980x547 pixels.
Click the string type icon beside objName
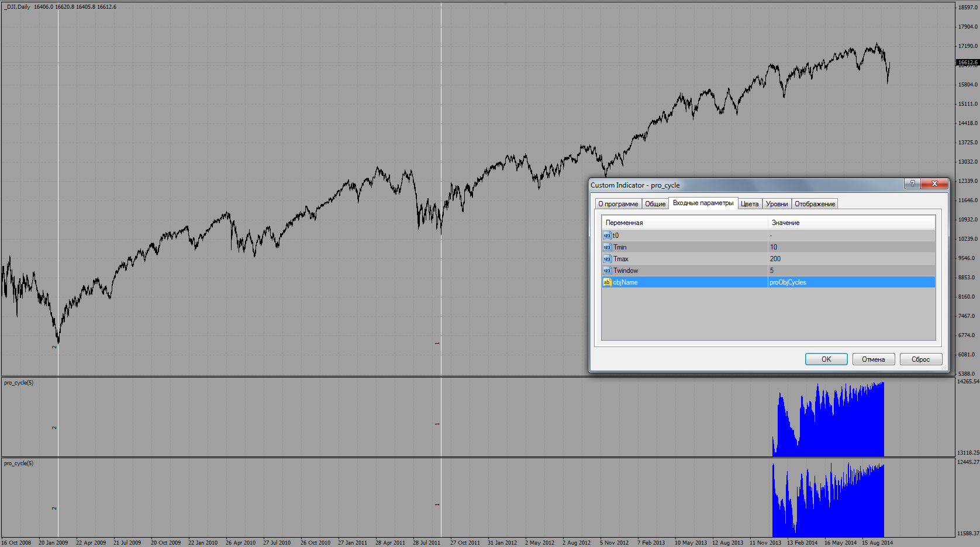tap(607, 282)
